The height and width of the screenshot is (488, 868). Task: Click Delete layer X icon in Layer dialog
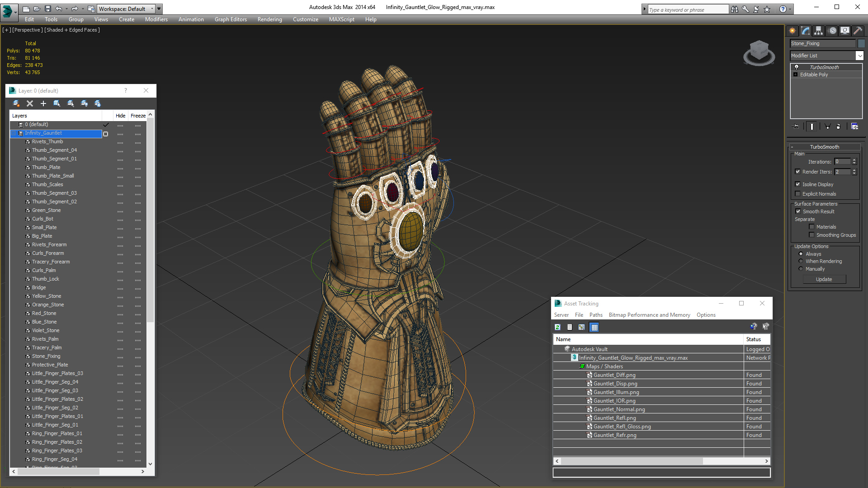tap(30, 103)
